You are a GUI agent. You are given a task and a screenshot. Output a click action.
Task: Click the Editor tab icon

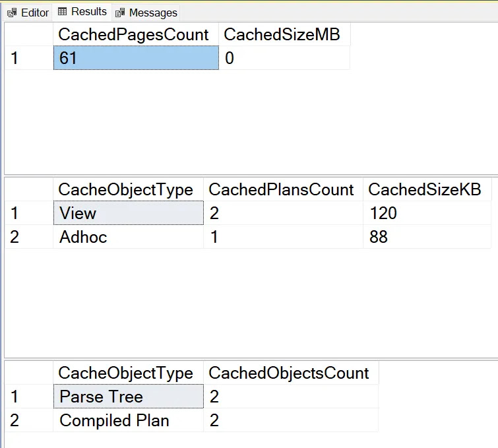click(12, 13)
